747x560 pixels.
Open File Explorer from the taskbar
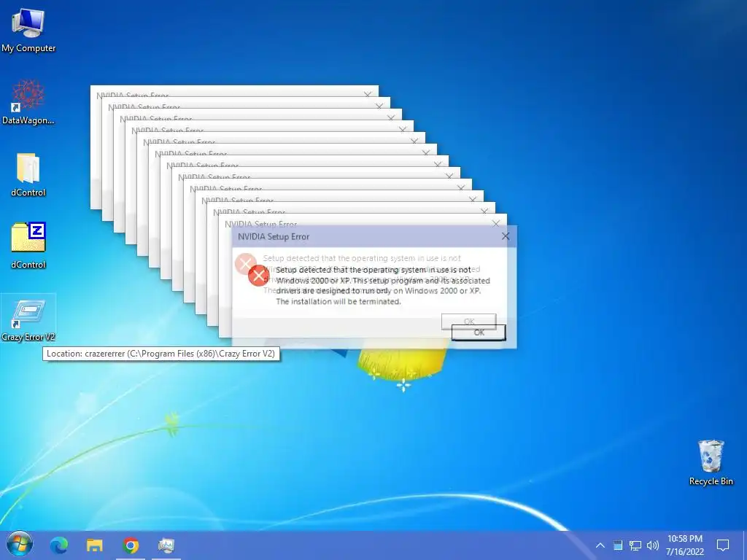[94, 545]
